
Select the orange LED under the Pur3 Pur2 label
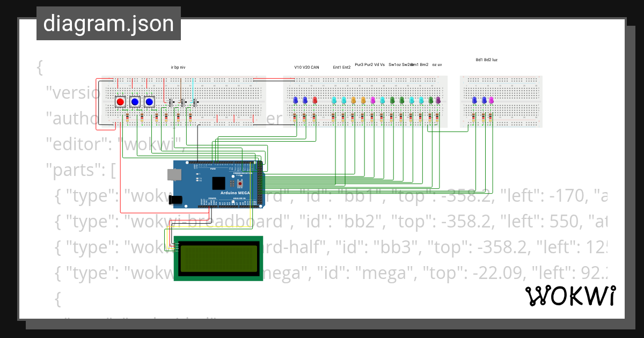pos(353,100)
